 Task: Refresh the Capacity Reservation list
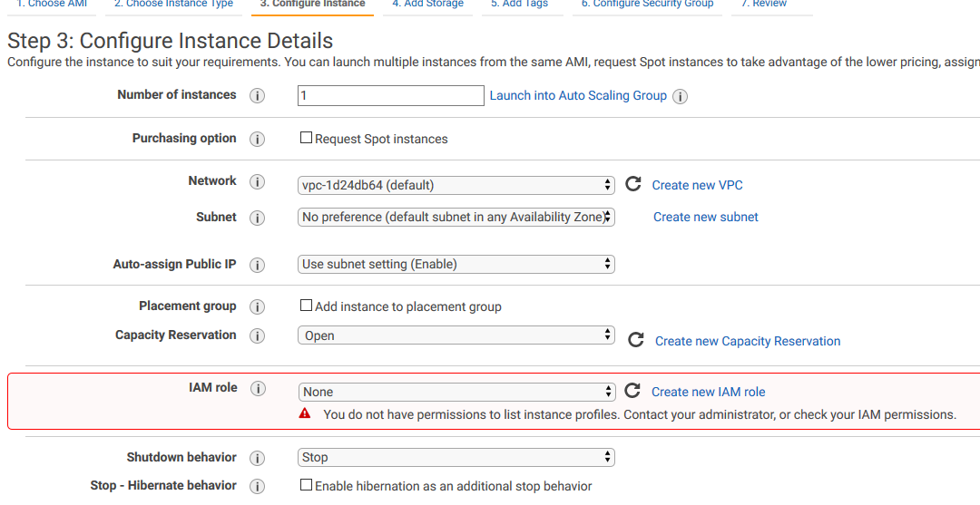click(636, 338)
